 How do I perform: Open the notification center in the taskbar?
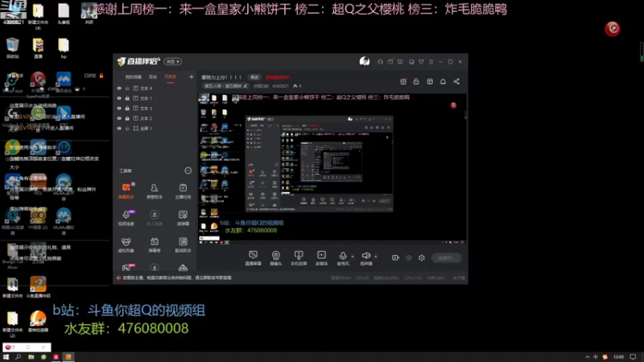pos(634,357)
